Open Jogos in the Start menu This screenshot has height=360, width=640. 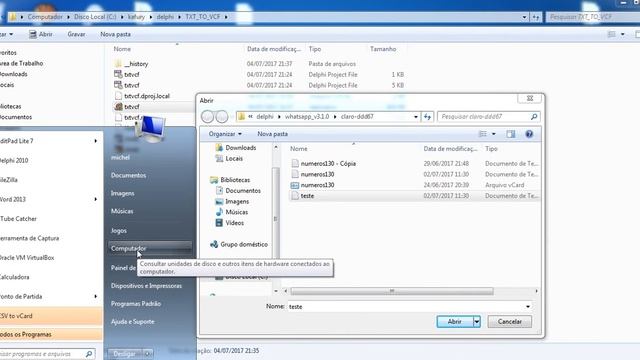(118, 231)
